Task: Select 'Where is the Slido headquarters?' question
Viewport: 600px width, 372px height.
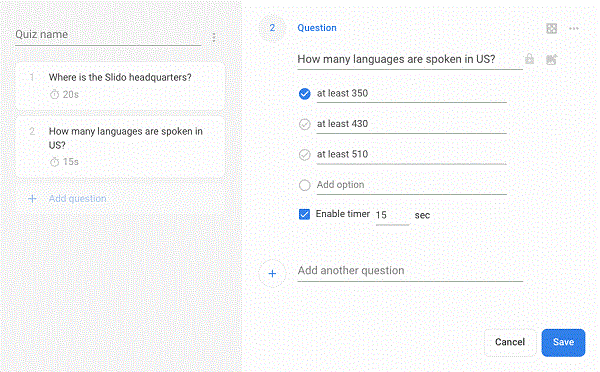Action: (x=120, y=86)
